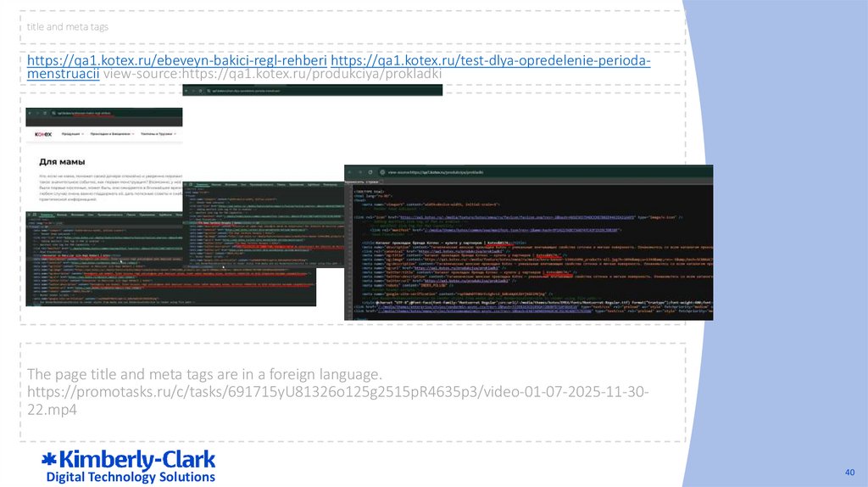Click inspect element icon in middle DevTools
Viewport: 868px width, 487px height.
(x=186, y=185)
